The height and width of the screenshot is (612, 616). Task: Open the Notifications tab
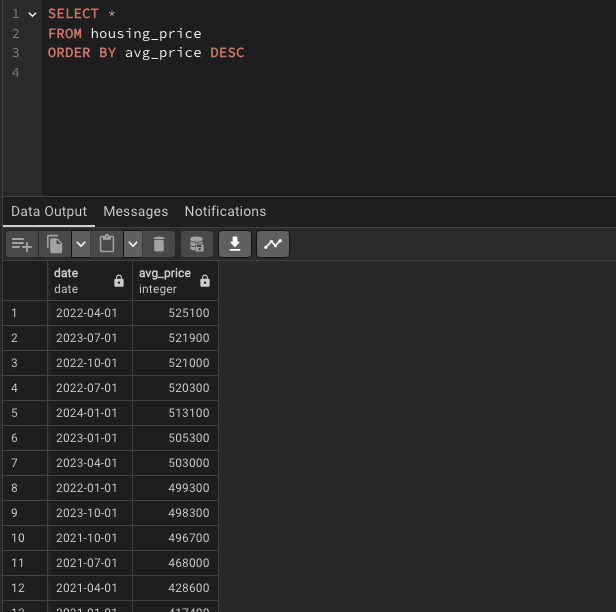click(x=225, y=211)
